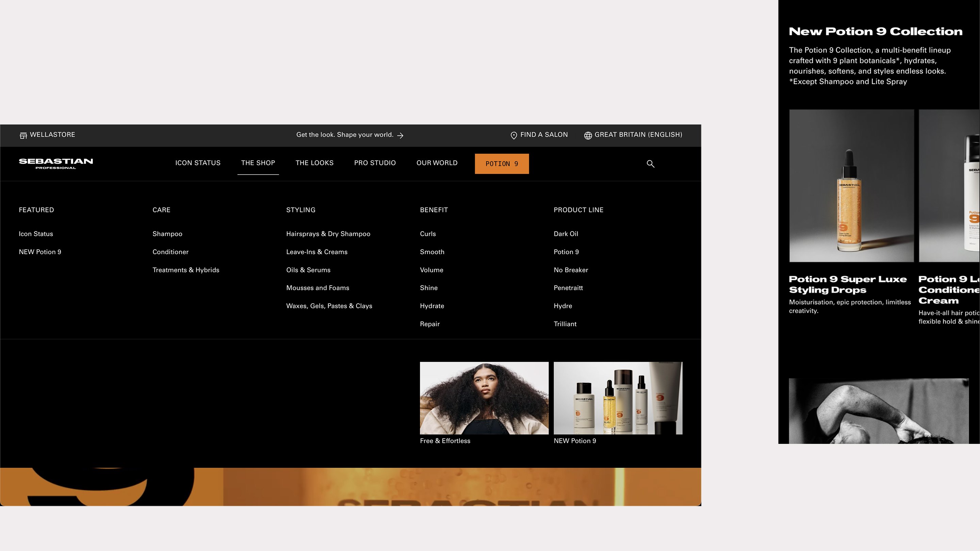The height and width of the screenshot is (551, 980).
Task: Click the STYLING column heading
Action: [301, 210]
